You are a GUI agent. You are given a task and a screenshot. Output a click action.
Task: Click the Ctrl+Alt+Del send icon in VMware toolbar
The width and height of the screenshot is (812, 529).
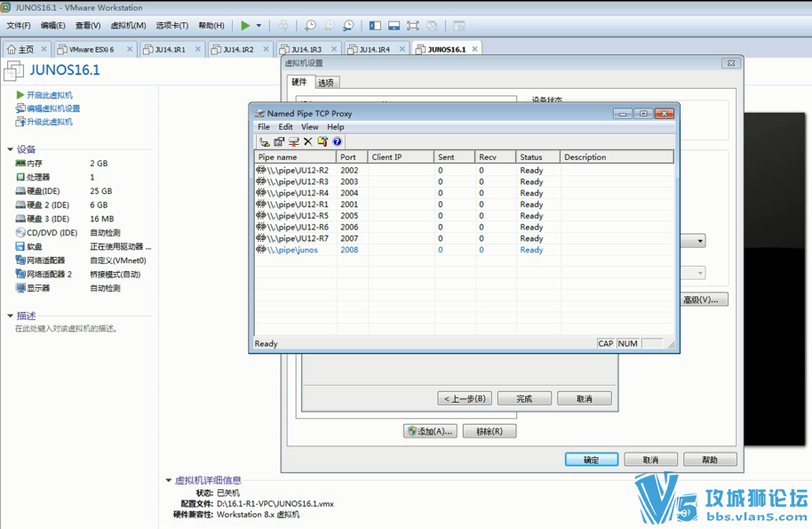point(283,26)
